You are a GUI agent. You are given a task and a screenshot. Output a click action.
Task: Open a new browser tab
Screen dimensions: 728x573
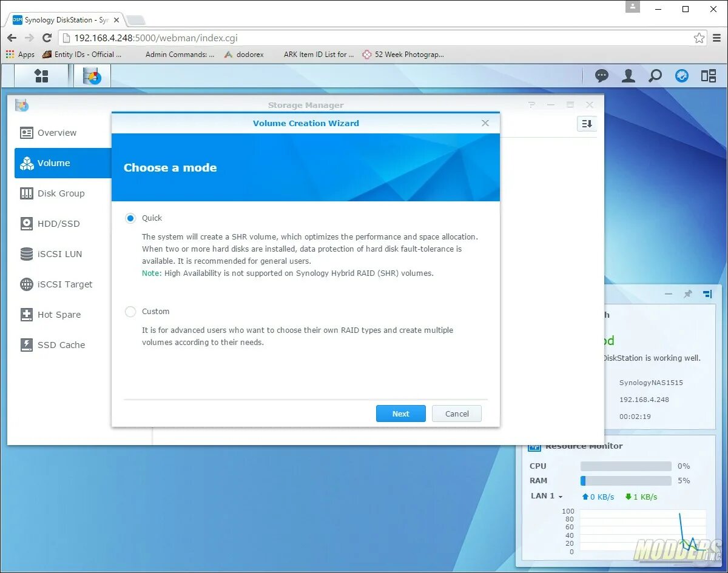pyautogui.click(x=135, y=20)
